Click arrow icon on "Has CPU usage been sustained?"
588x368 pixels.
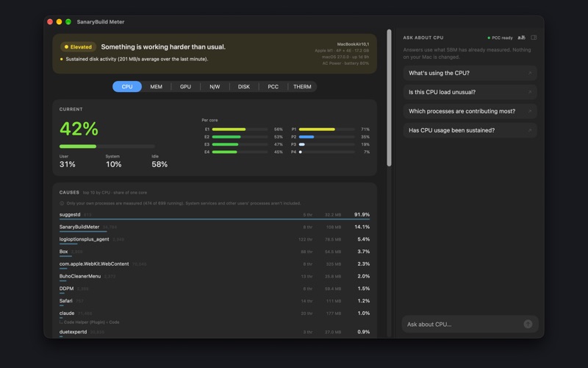(530, 131)
